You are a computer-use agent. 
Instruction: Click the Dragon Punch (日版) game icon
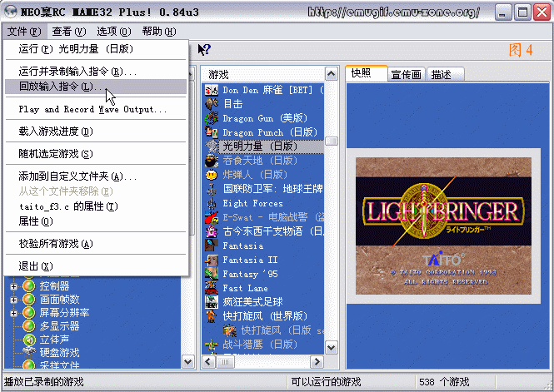212,132
